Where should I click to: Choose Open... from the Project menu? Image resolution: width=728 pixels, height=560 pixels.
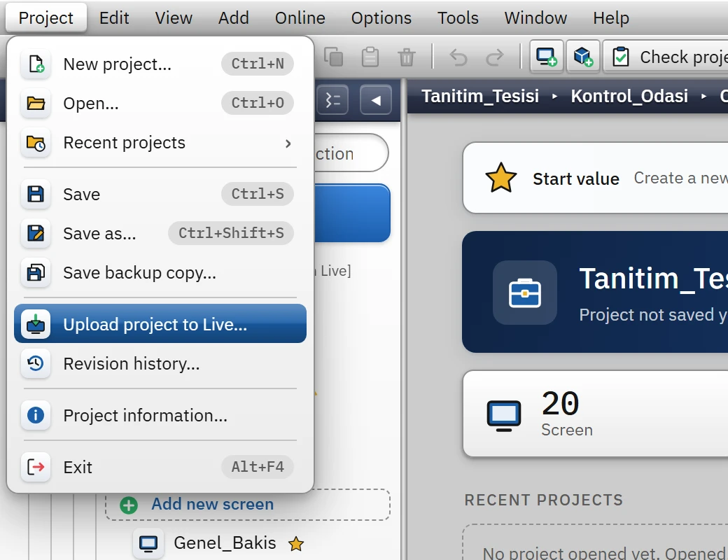point(160,103)
